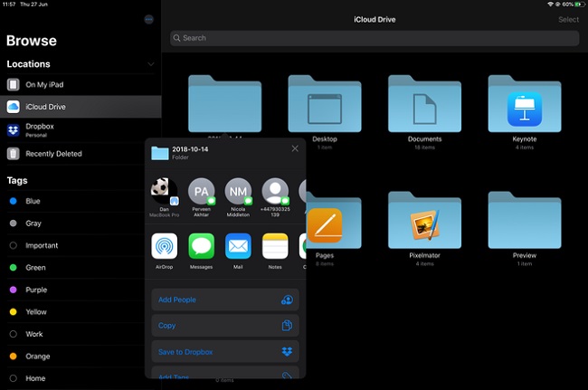The image size is (588, 390).
Task: Choose Add Tags action
Action: (x=225, y=373)
